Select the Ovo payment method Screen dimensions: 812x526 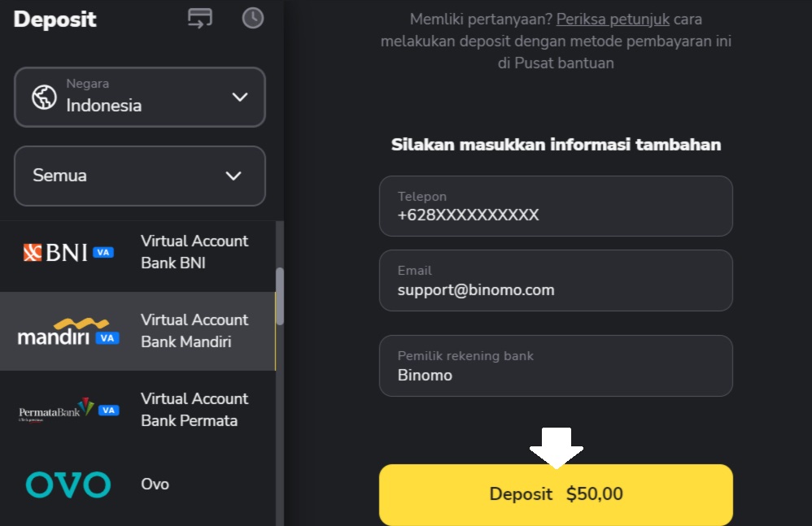(x=155, y=485)
